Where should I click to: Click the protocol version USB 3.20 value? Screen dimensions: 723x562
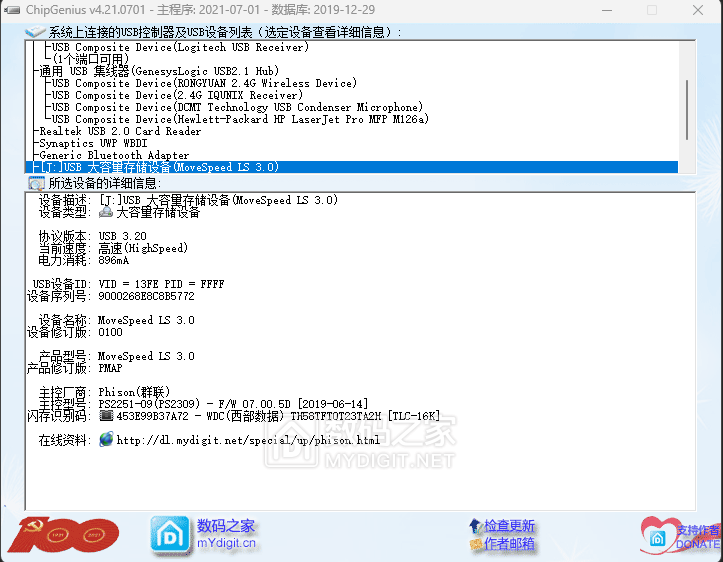point(123,236)
